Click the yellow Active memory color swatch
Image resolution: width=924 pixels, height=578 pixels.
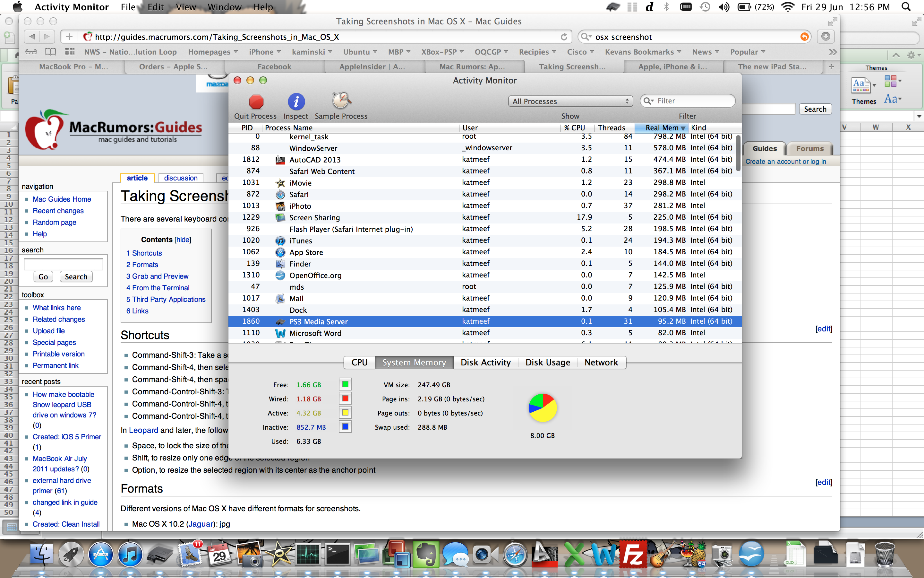[x=345, y=413]
